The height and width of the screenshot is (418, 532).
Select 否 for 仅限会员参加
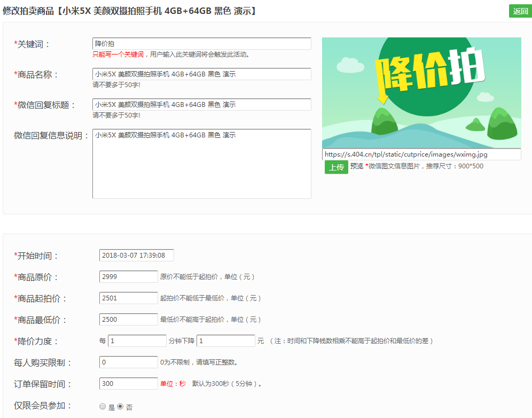[x=120, y=406]
